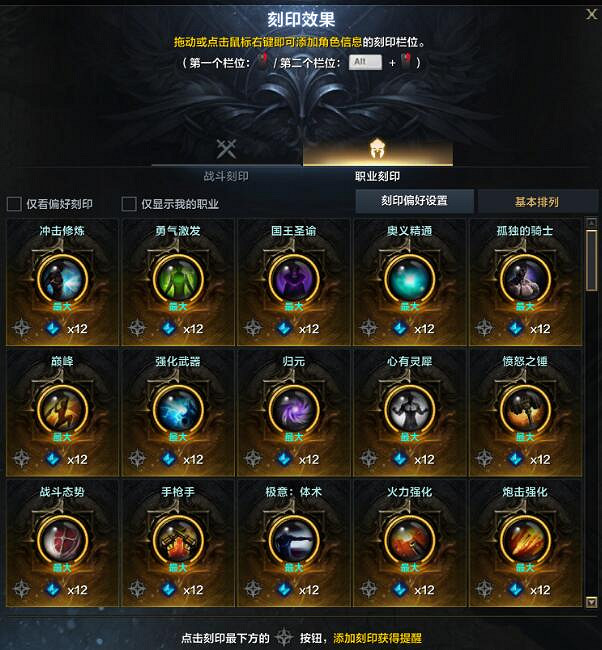Choose the 国王圣谕 purple engraving icon
This screenshot has width=602, height=650.
pyautogui.click(x=294, y=279)
